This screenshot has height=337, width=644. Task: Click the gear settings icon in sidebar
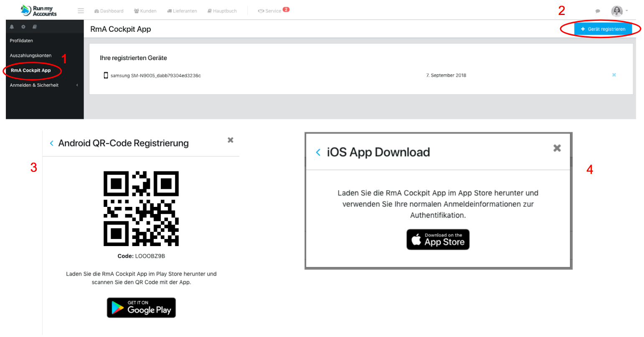tap(23, 27)
